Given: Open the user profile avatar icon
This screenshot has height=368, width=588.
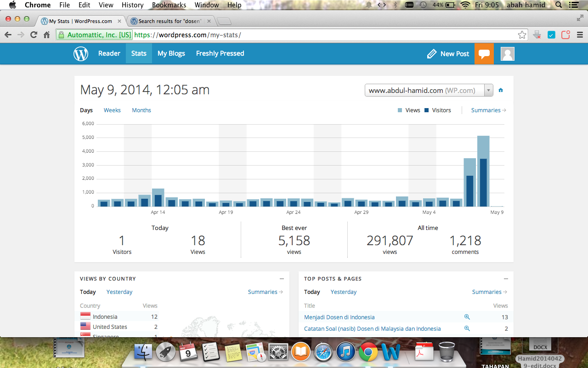Looking at the screenshot, I should [507, 54].
